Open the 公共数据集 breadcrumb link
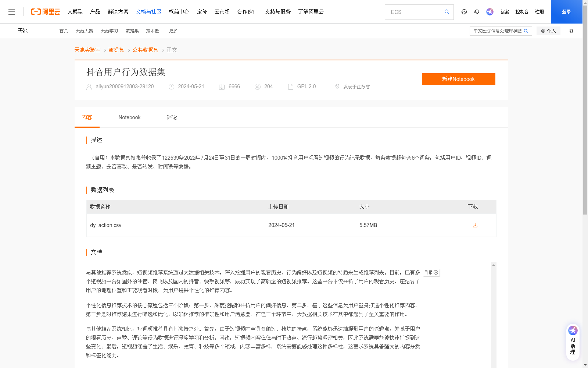 (145, 50)
